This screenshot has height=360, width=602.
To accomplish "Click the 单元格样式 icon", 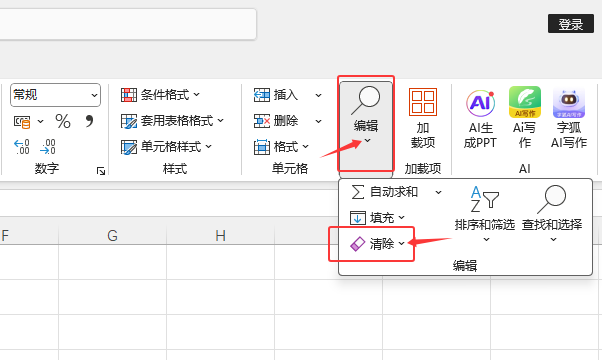I will point(129,147).
